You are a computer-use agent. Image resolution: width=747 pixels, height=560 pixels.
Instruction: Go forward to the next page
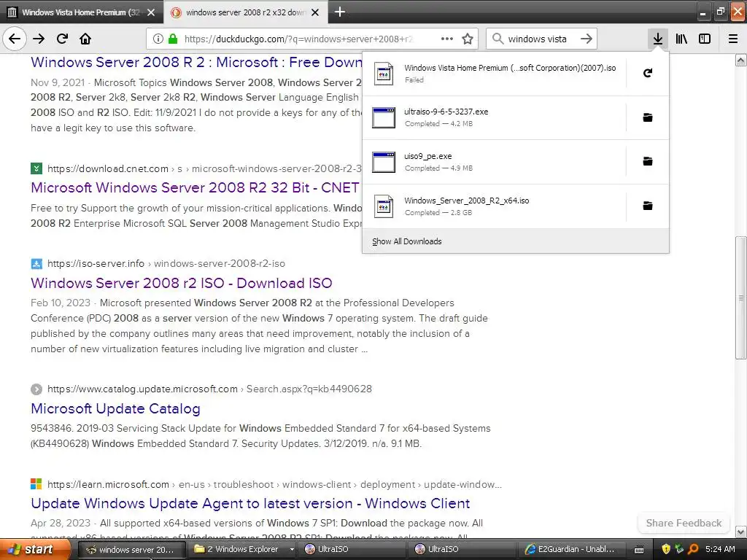[39, 39]
